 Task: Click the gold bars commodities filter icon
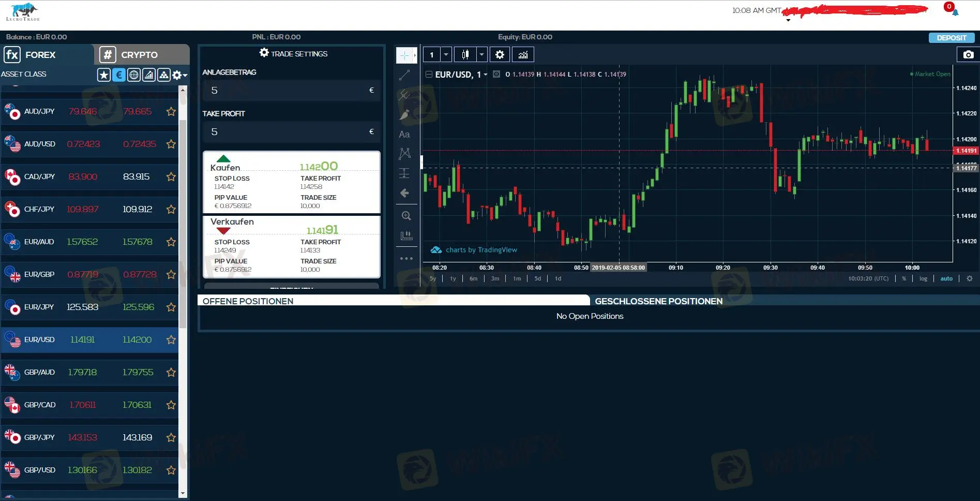point(164,75)
